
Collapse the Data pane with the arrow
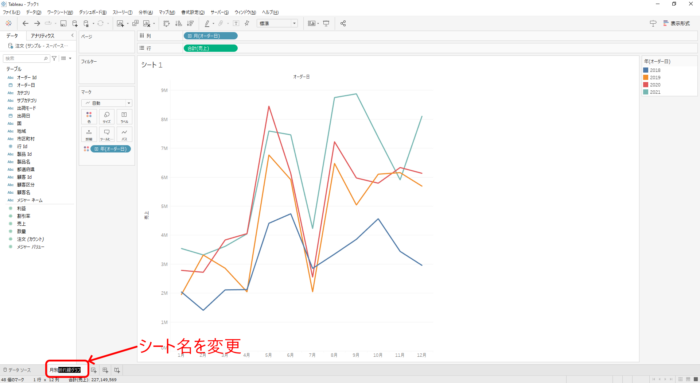[72, 35]
